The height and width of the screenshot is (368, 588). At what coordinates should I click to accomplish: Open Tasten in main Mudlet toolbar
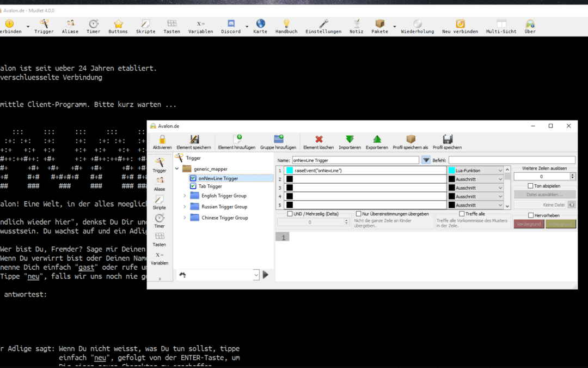[x=171, y=27]
